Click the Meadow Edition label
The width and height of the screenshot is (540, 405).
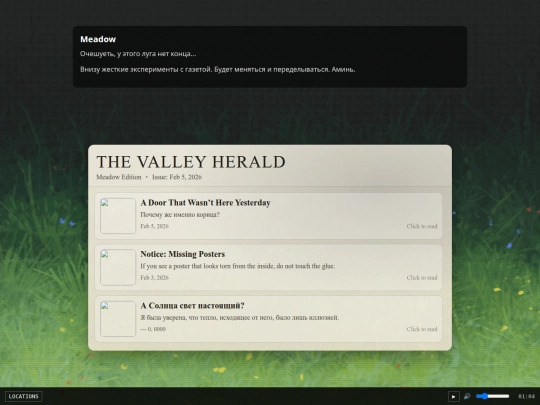tap(119, 177)
